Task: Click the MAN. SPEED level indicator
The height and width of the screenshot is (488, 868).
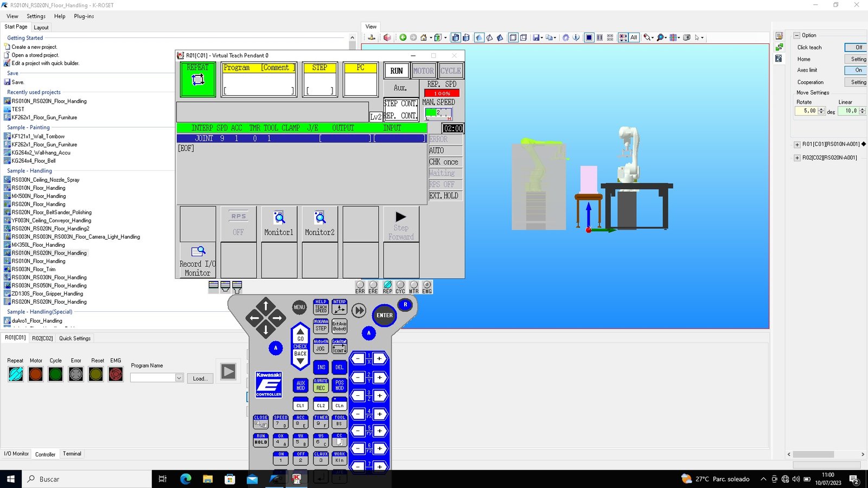Action: click(x=438, y=113)
